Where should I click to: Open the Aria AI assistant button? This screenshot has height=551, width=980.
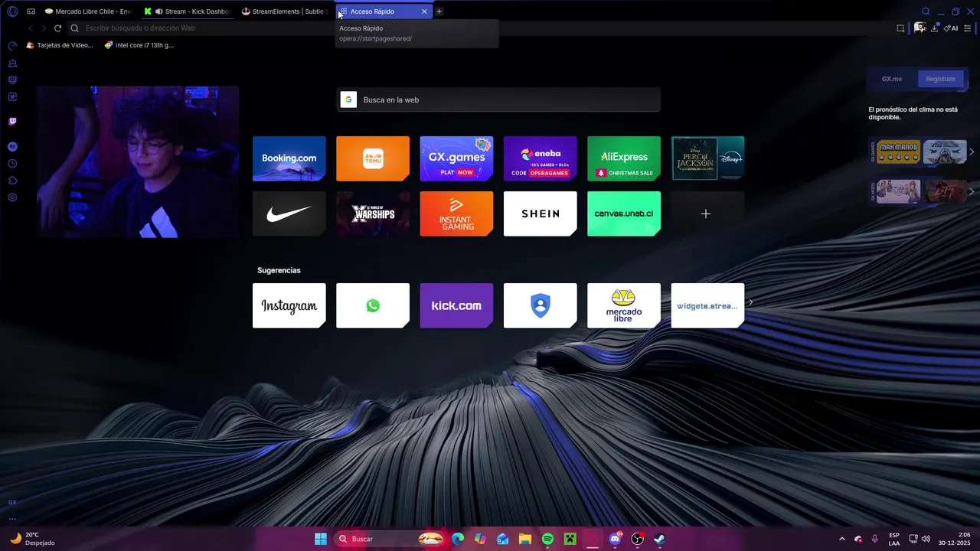point(951,28)
